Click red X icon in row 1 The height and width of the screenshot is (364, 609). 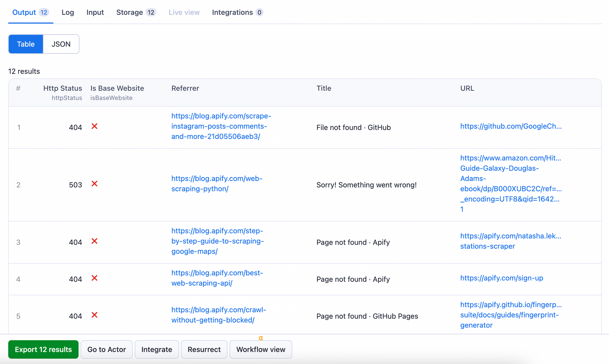pos(94,126)
